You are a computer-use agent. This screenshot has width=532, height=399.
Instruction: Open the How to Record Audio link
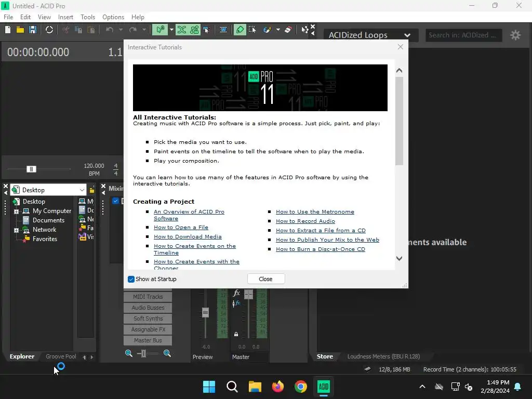click(x=305, y=221)
